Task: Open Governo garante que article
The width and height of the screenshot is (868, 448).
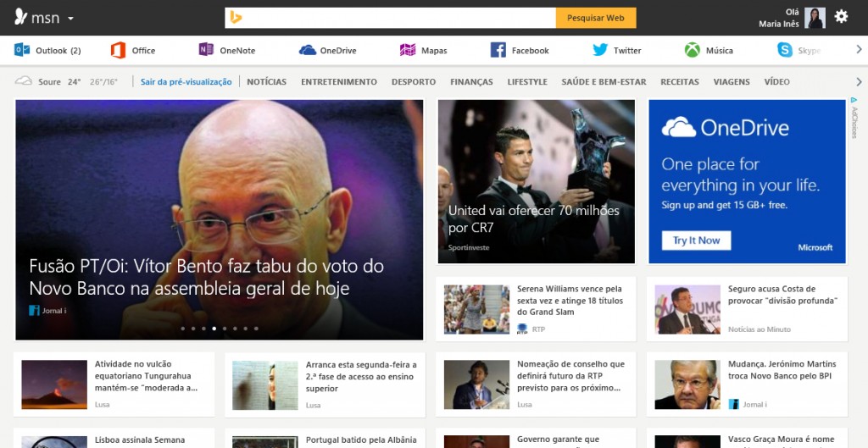Action: point(558,440)
